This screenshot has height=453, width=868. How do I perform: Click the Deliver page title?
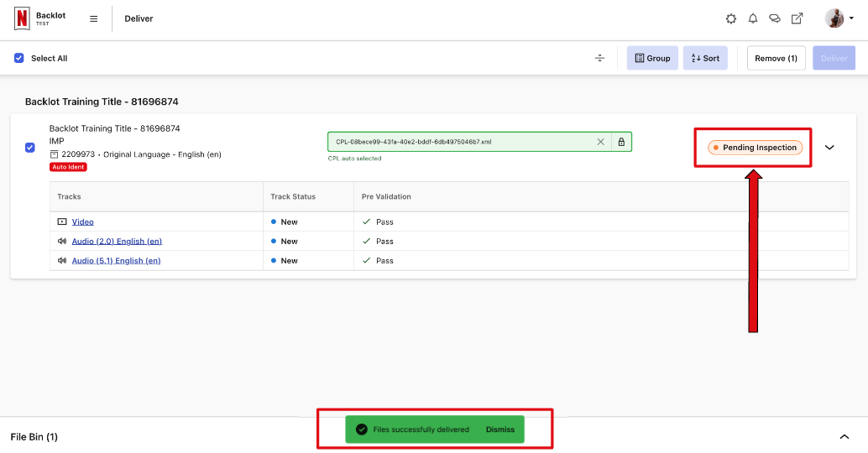139,18
